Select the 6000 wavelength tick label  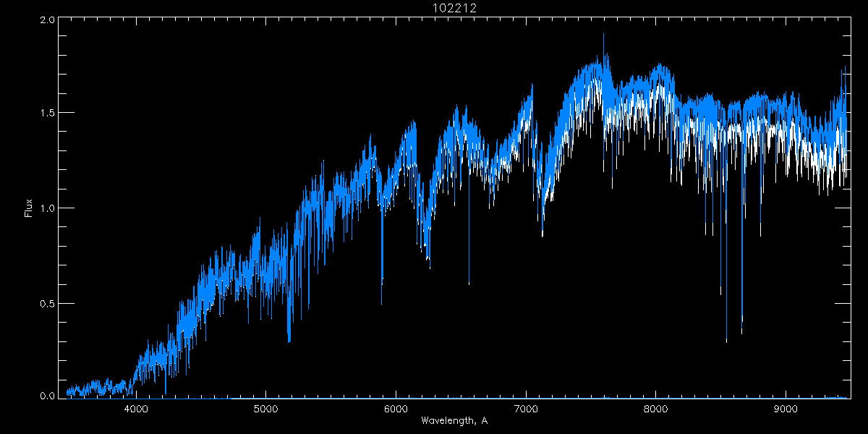(396, 409)
